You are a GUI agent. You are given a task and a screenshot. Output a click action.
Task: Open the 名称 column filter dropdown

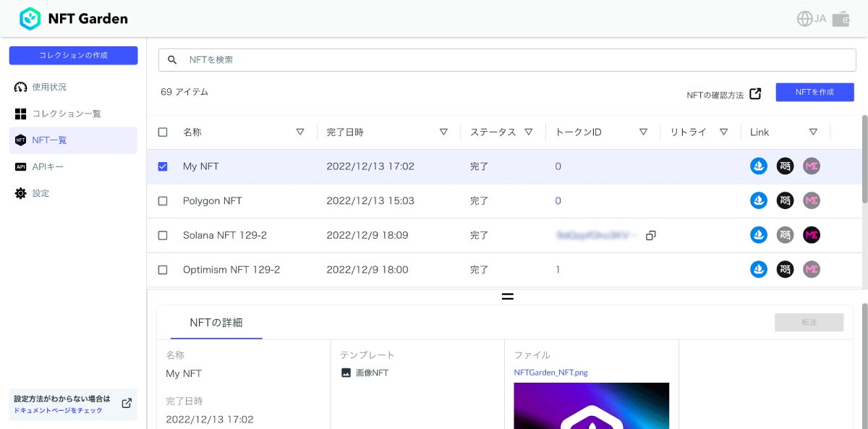click(x=300, y=132)
